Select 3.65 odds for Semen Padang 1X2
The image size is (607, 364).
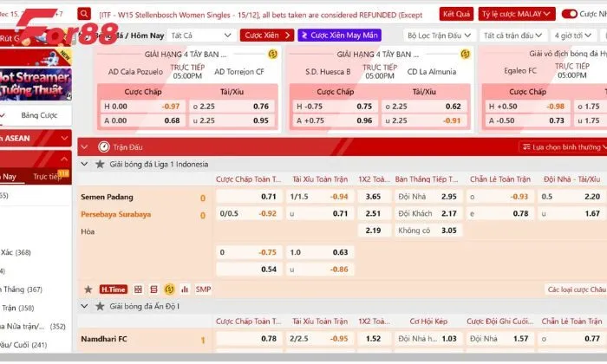[373, 197]
